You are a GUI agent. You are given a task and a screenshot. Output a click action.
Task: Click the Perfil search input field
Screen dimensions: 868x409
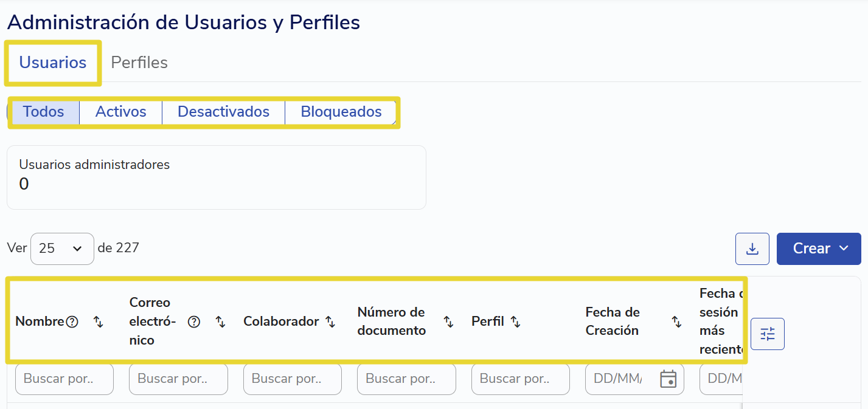pyautogui.click(x=521, y=379)
